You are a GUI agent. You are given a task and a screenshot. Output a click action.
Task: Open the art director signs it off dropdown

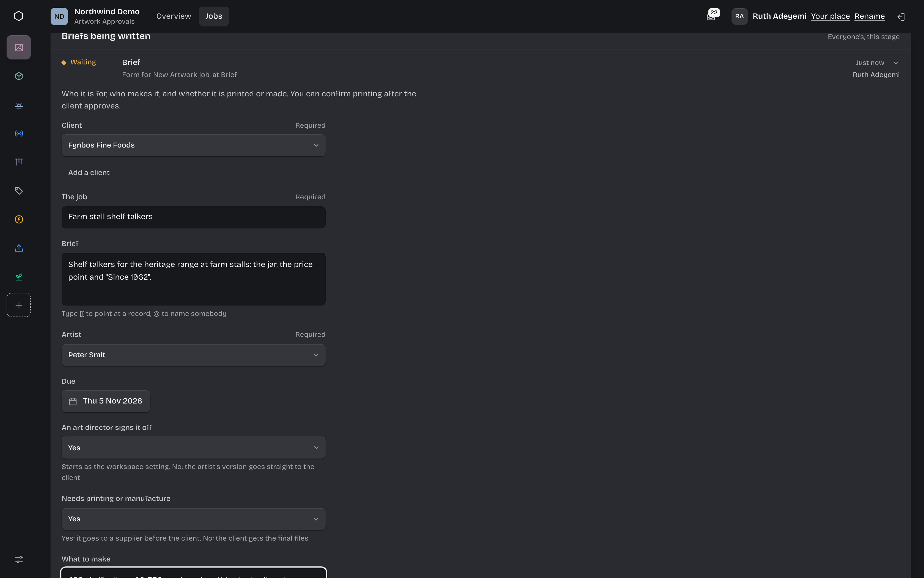(x=193, y=448)
